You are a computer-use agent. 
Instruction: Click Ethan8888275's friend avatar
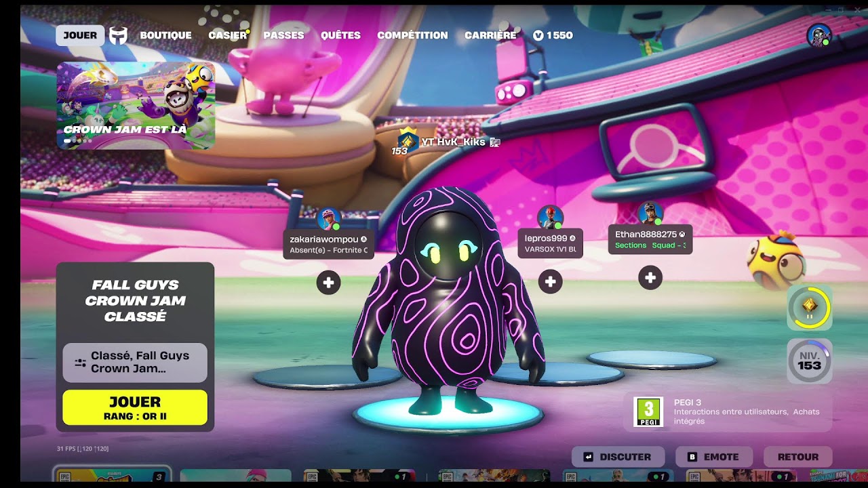click(x=650, y=213)
